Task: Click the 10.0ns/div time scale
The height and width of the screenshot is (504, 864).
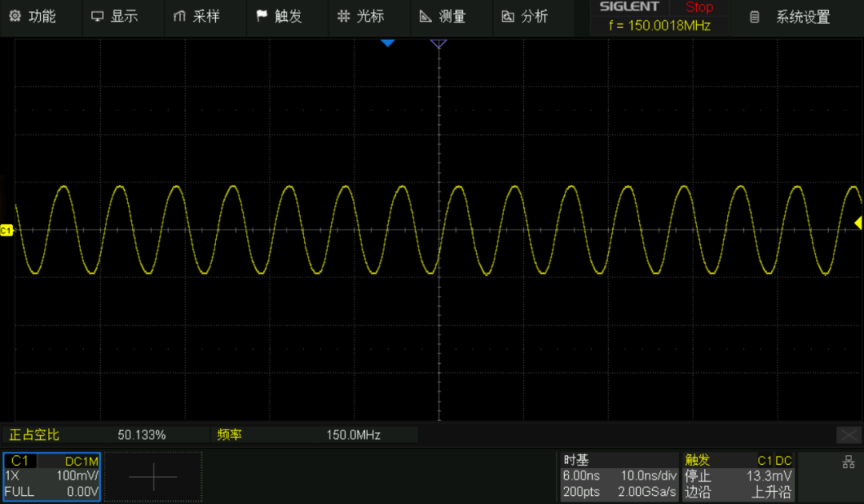Action: [649, 475]
